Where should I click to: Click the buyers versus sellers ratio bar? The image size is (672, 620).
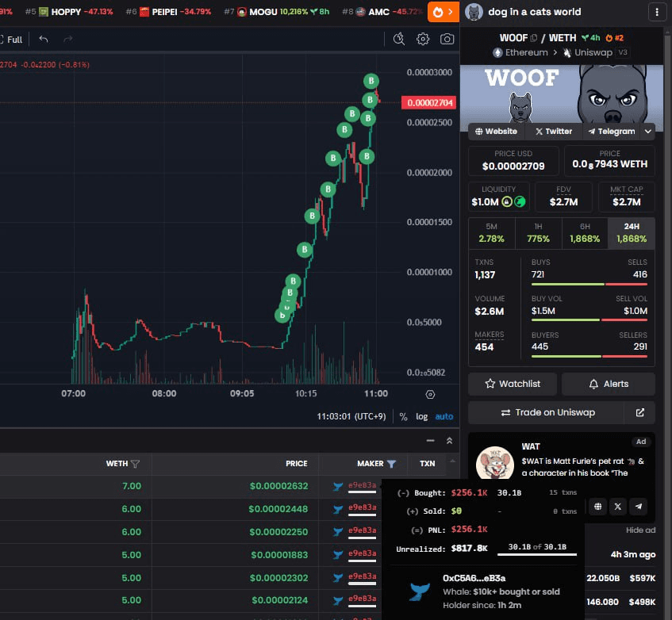pyautogui.click(x=589, y=356)
